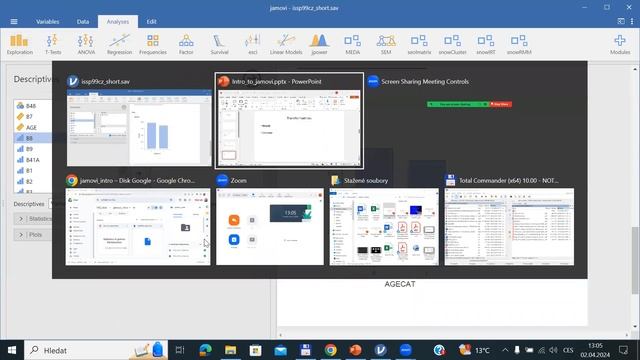640x360 pixels.
Task: Open the jamovi hamburger main menu
Action: (14, 22)
